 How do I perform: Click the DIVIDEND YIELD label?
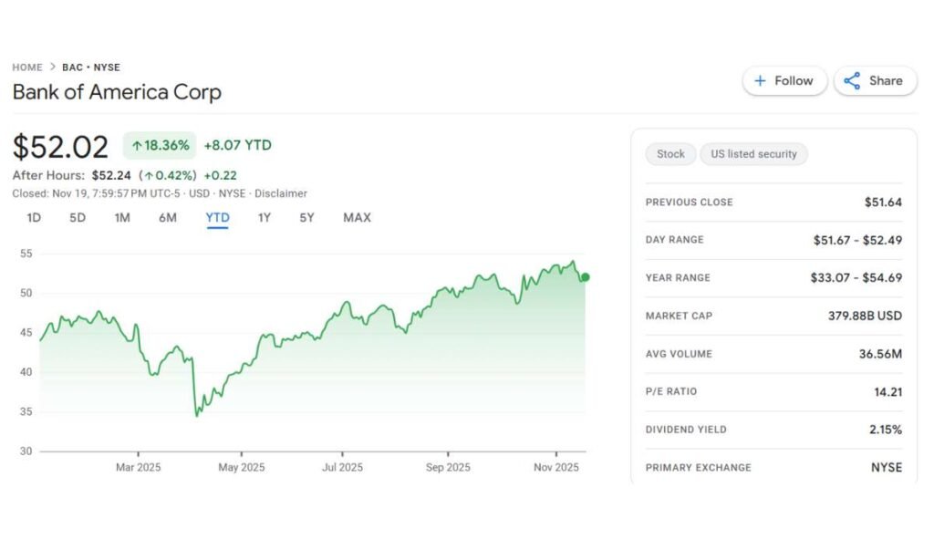[686, 430]
